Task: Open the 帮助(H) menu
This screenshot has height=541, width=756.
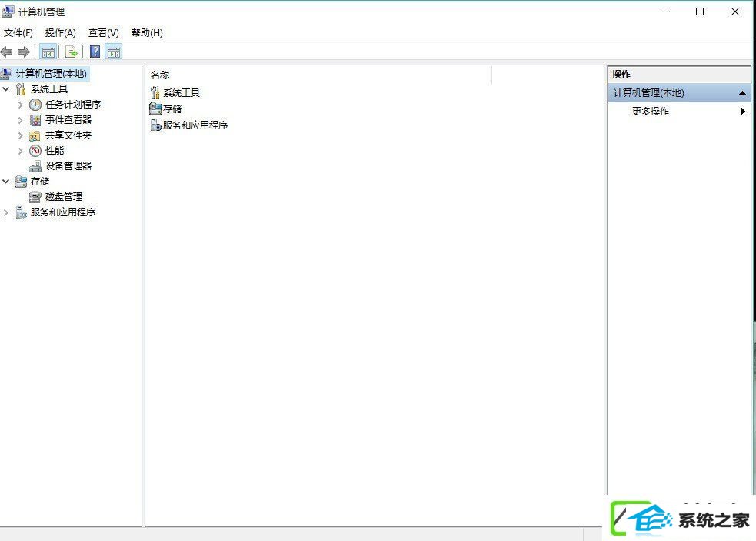Action: (x=147, y=33)
